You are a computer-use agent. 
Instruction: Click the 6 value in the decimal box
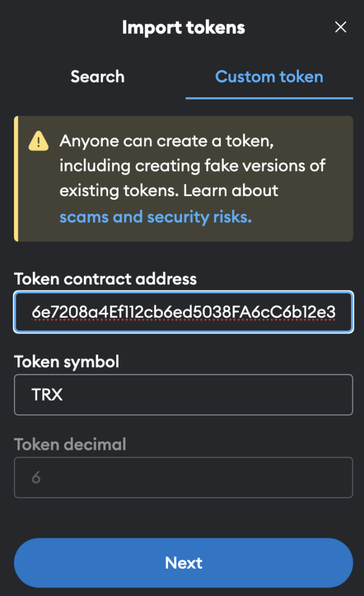pyautogui.click(x=36, y=478)
